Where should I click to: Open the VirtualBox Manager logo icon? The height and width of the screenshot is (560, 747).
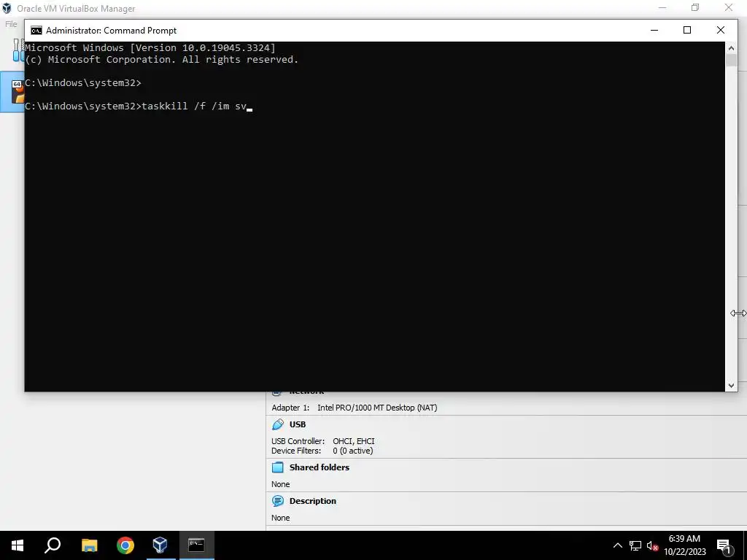pyautogui.click(x=7, y=8)
